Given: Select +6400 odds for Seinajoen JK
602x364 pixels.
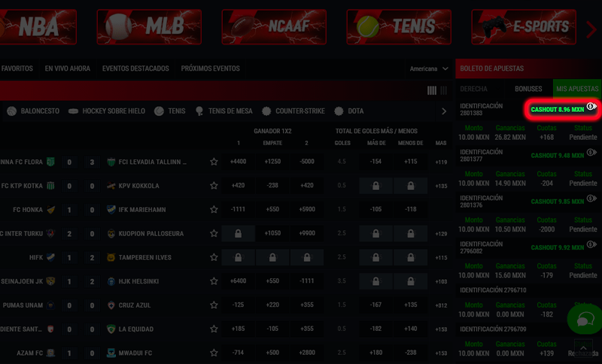Looking at the screenshot, I should tap(238, 281).
